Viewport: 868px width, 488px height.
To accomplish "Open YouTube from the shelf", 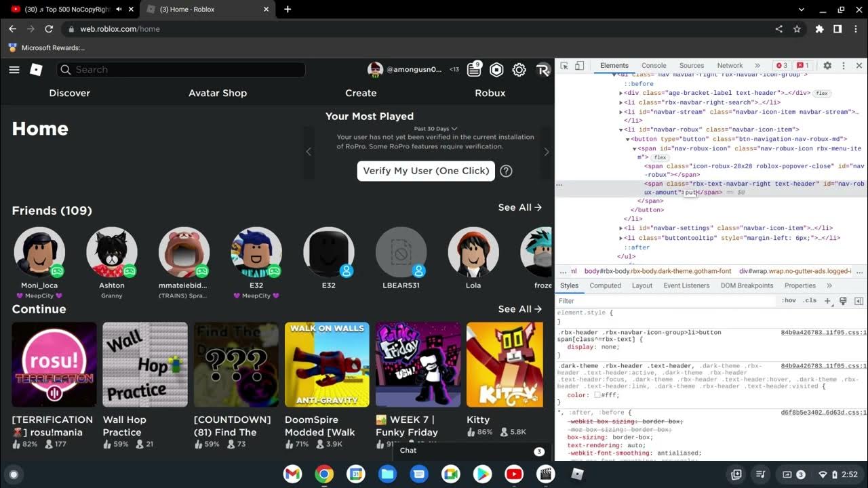I will click(x=514, y=474).
